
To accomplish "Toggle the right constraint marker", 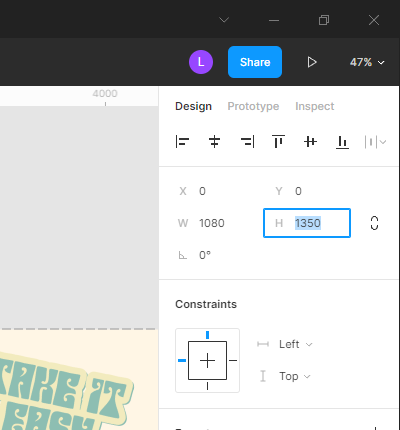I will (x=233, y=360).
